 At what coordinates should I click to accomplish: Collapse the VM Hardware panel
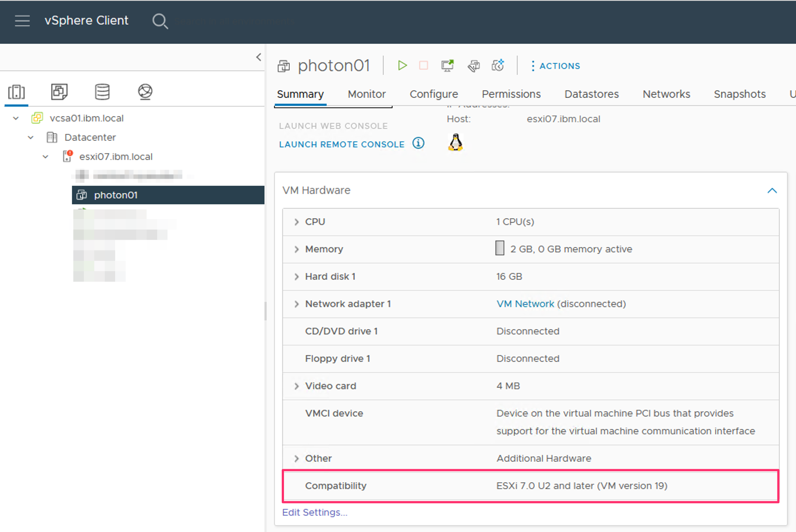pyautogui.click(x=772, y=190)
